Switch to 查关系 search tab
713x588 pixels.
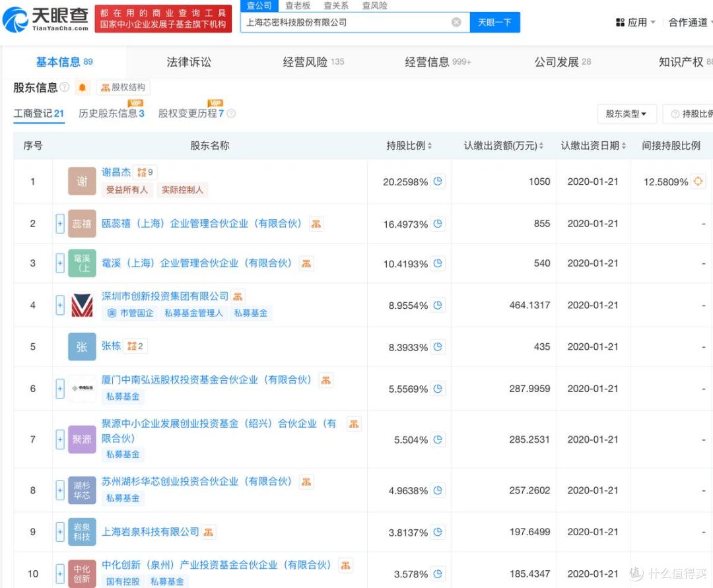[x=336, y=5]
